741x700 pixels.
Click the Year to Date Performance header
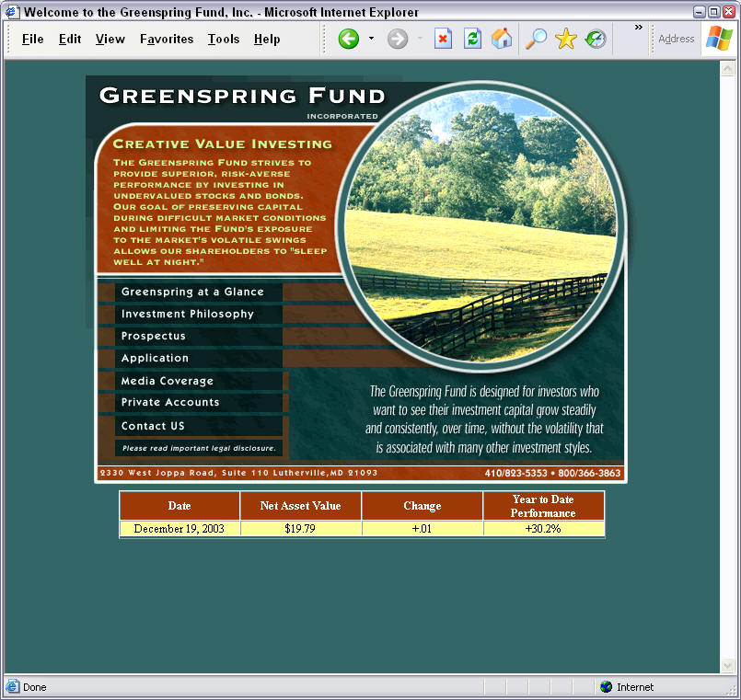point(543,506)
